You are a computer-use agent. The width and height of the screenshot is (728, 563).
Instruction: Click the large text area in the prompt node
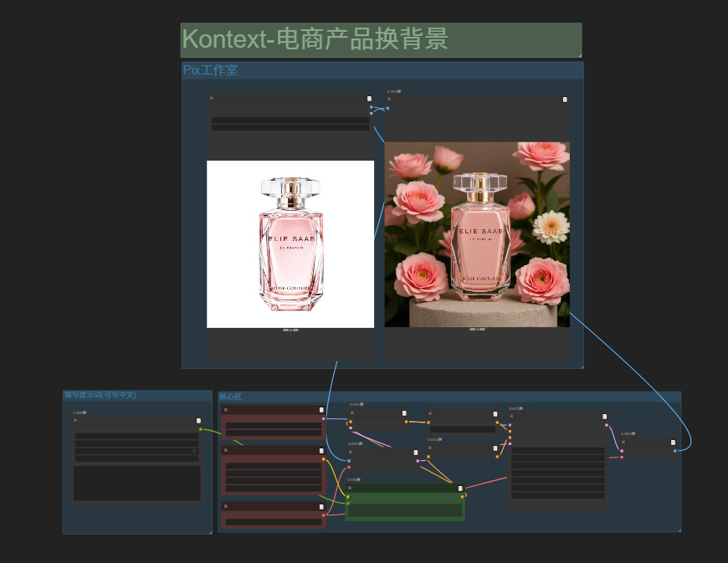point(137,484)
